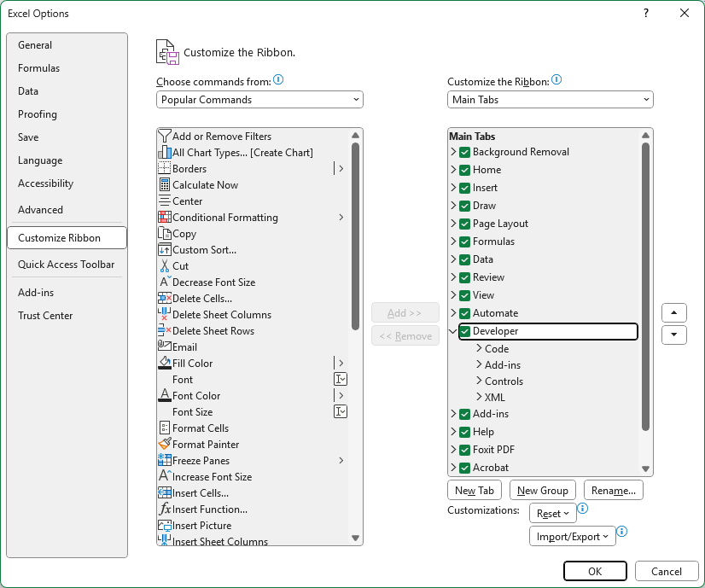705x588 pixels.
Task: Open the Reset customizations dropdown
Action: 552,514
